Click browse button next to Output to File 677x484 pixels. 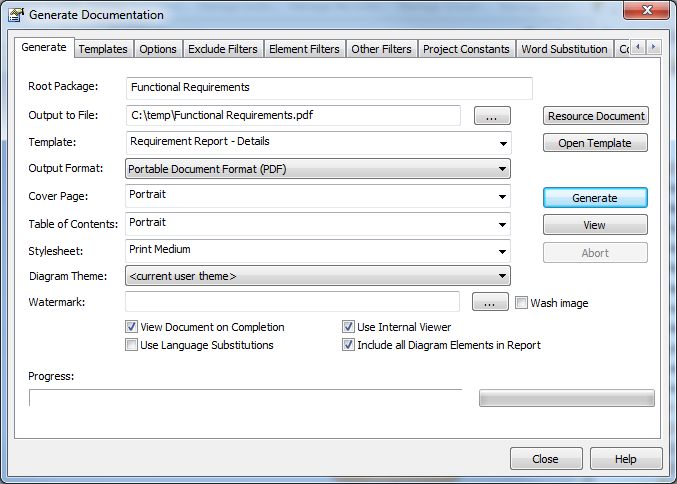pos(490,117)
